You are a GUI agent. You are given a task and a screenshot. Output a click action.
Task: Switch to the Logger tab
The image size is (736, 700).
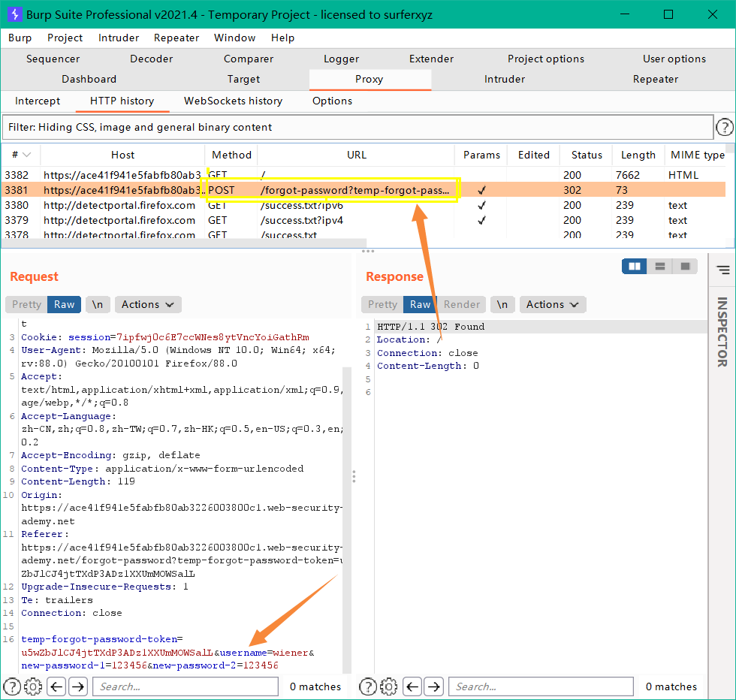[341, 59]
